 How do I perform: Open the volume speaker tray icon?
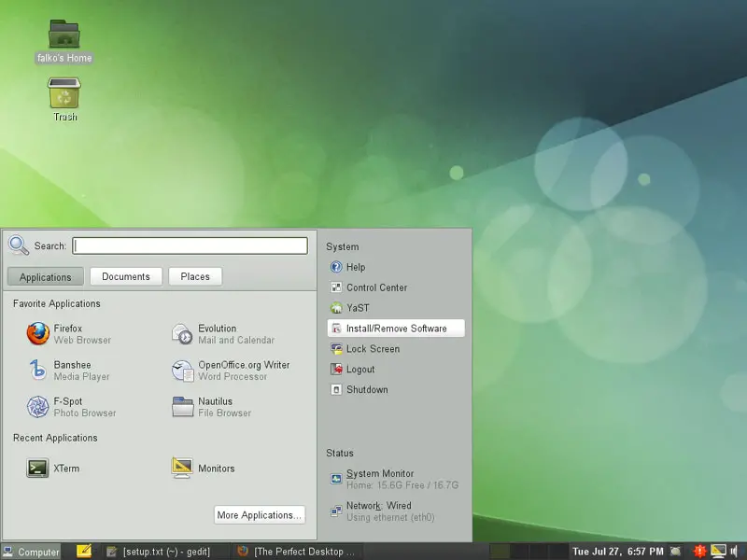[x=734, y=552]
